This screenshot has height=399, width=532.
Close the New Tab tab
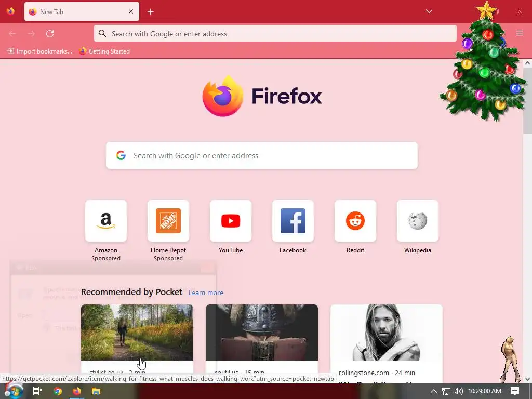point(131,11)
